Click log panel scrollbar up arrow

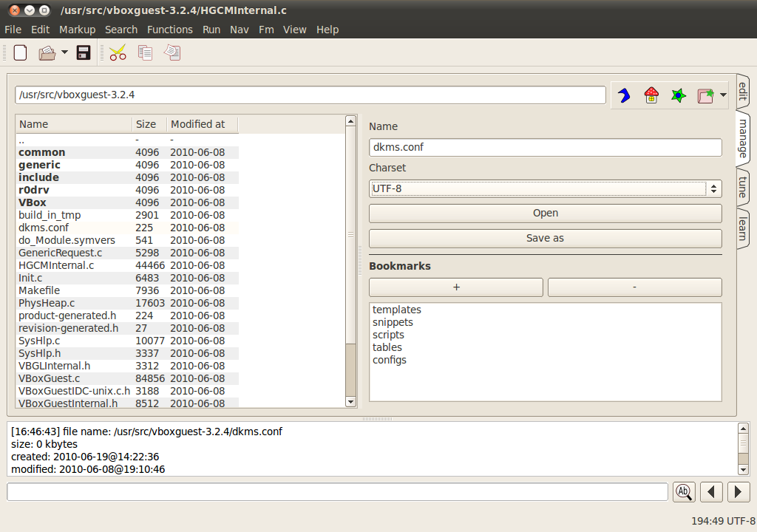point(744,429)
